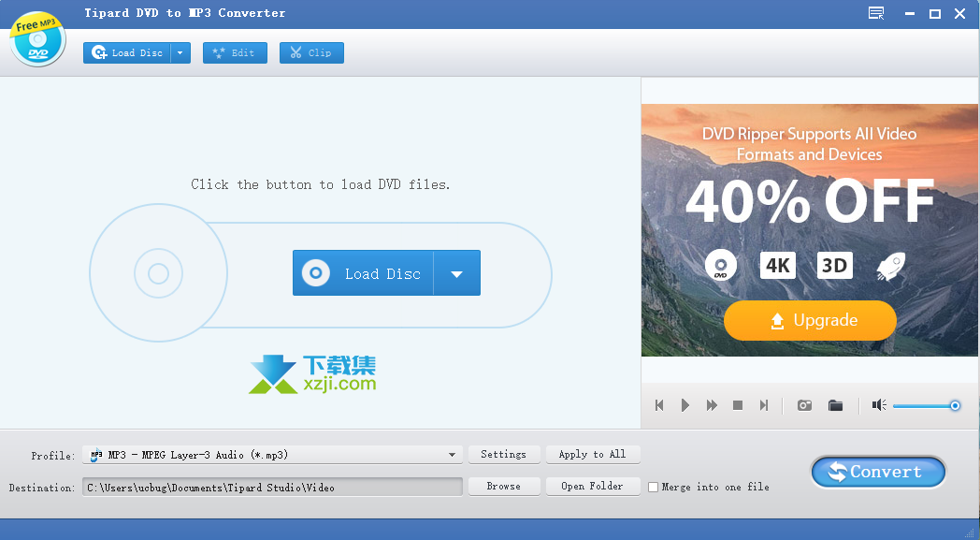Adjust the volume slider

[x=927, y=406]
